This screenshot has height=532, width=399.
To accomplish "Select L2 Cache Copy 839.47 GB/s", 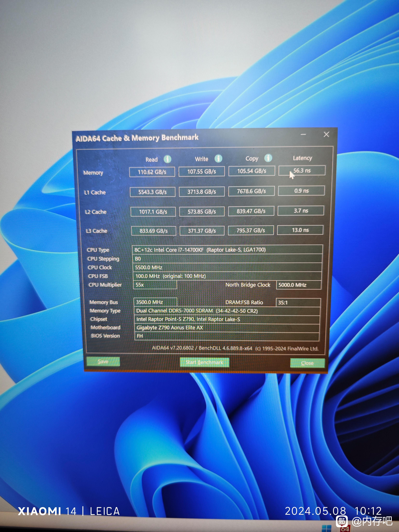I will point(251,211).
